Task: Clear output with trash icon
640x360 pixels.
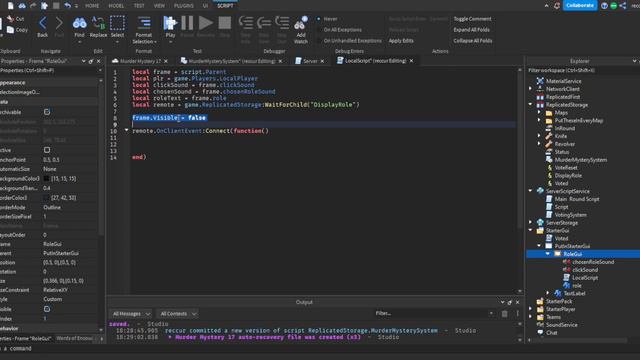Action: (505, 313)
